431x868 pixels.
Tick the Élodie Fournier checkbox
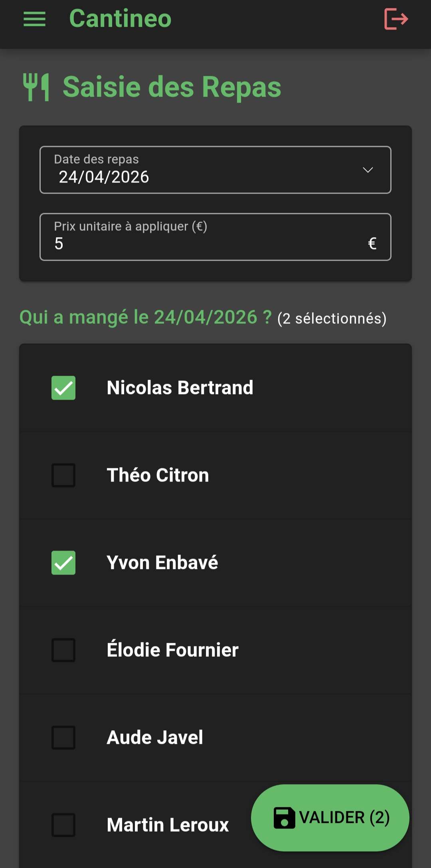[63, 650]
